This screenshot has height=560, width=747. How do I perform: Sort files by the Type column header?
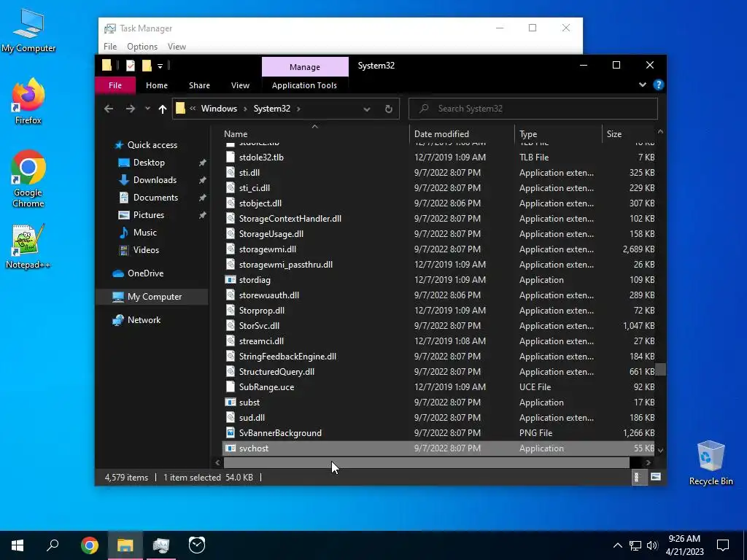pos(558,134)
